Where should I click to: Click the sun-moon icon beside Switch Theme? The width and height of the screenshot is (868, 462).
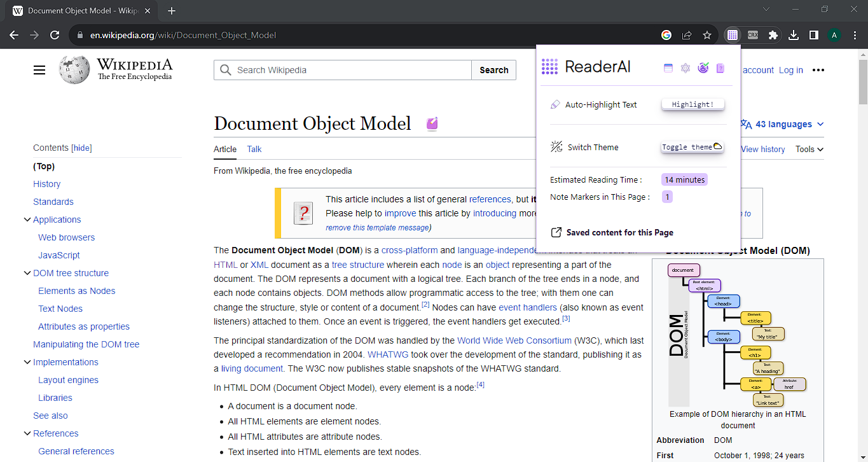tap(556, 147)
